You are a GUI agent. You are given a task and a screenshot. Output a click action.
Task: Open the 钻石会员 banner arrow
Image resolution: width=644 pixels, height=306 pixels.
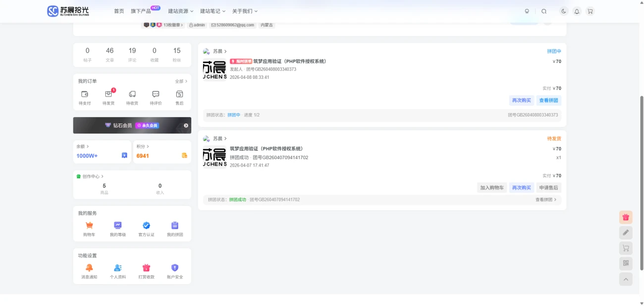click(185, 125)
